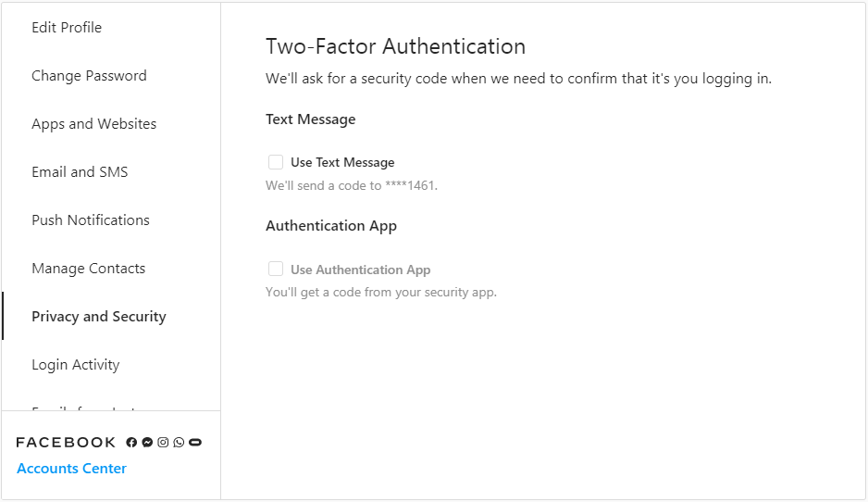
Task: Click the "Use Text Message" label text
Action: [342, 162]
